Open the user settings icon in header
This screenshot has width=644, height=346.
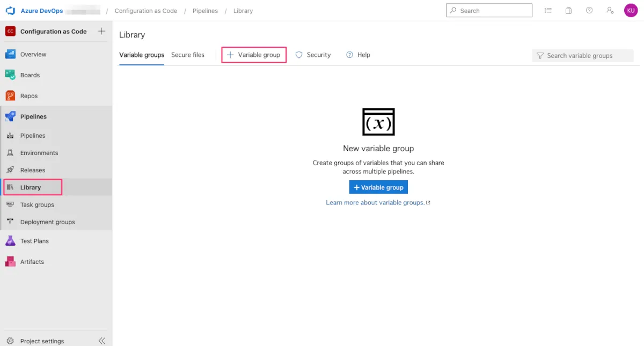click(x=610, y=11)
